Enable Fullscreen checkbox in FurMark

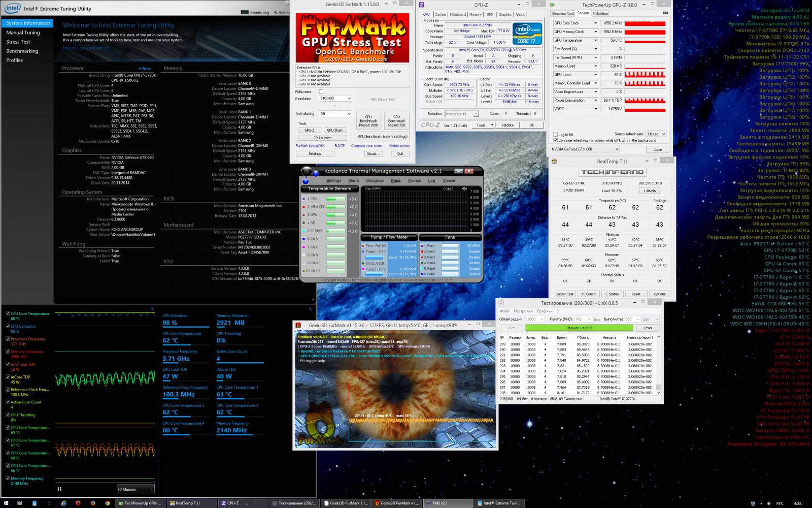click(x=321, y=92)
